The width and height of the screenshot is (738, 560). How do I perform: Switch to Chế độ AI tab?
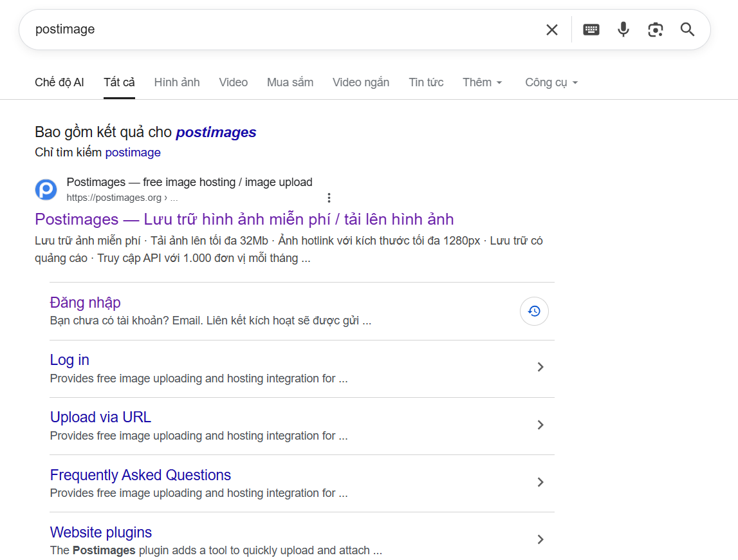tap(59, 82)
